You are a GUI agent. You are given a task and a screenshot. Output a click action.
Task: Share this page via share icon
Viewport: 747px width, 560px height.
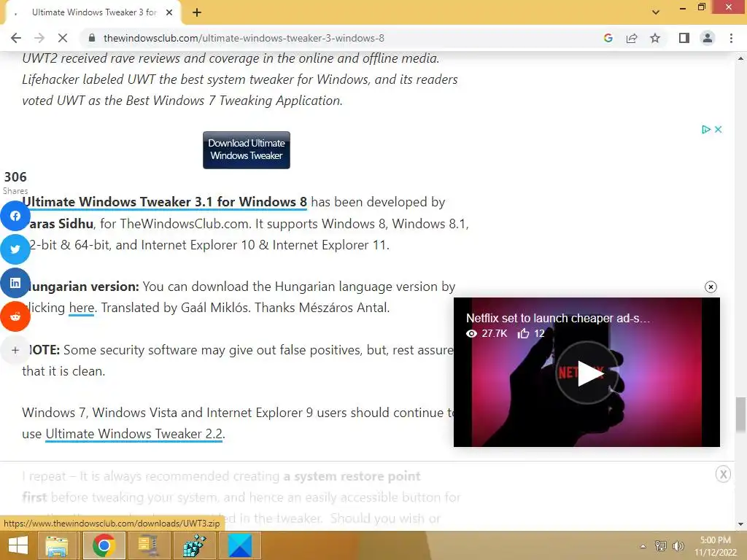click(x=632, y=38)
